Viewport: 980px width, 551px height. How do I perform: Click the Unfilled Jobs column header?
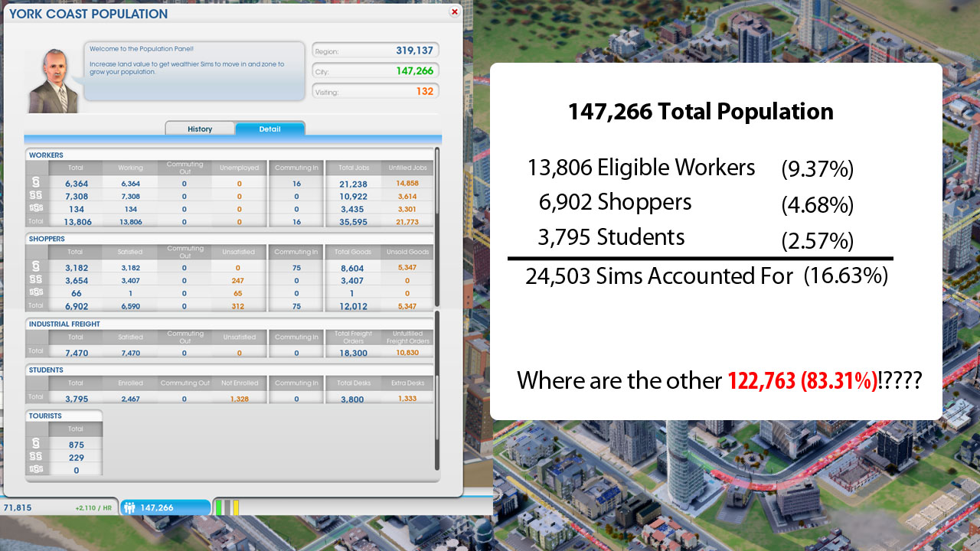407,168
